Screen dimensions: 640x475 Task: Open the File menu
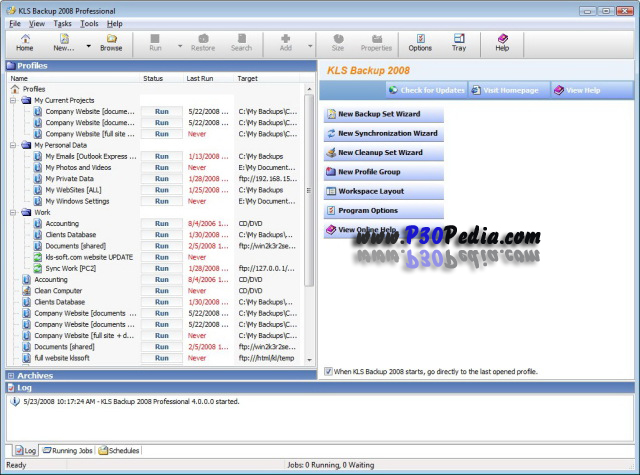(x=15, y=24)
